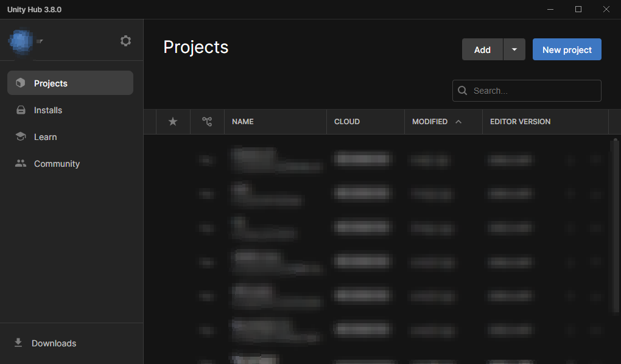Viewport: 621px width, 364px height.
Task: Click the search magnifier icon
Action: pos(462,91)
